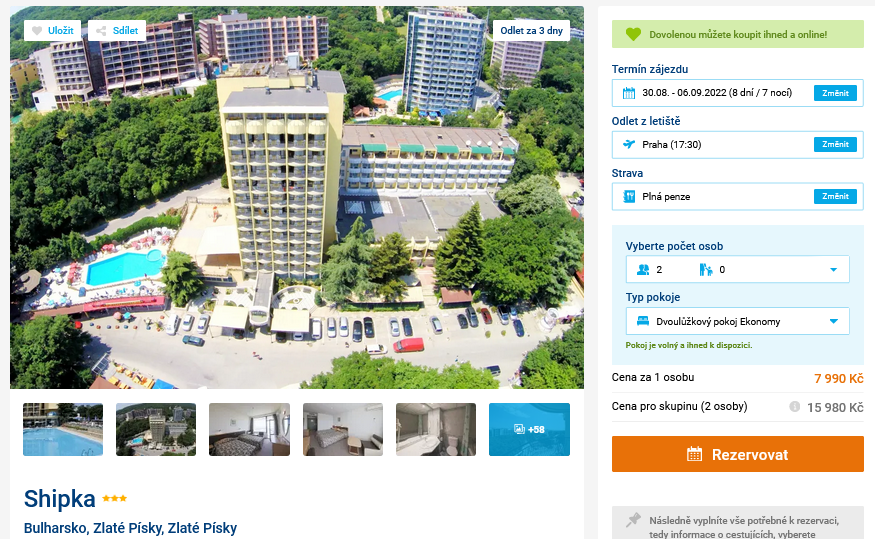Change departure airport via Změnit button
This screenshot has width=875, height=539.
(x=835, y=145)
